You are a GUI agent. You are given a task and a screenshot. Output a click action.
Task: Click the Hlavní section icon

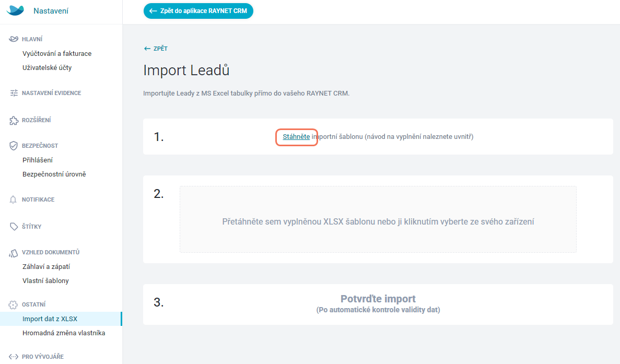point(14,39)
